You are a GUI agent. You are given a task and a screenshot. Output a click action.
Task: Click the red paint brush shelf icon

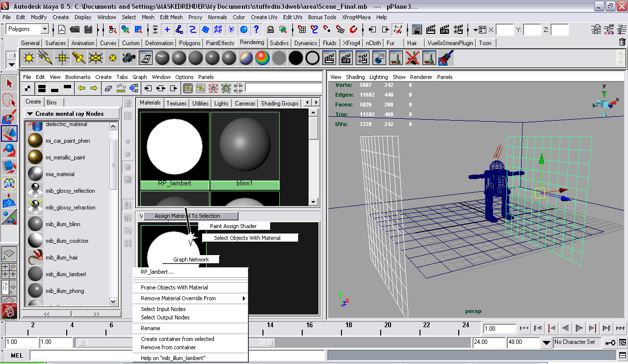pyautogui.click(x=445, y=58)
